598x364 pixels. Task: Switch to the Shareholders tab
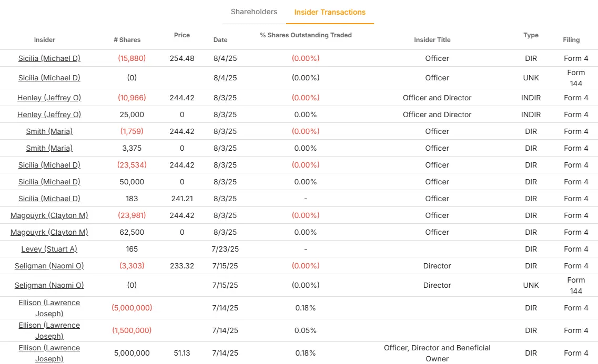pos(255,12)
